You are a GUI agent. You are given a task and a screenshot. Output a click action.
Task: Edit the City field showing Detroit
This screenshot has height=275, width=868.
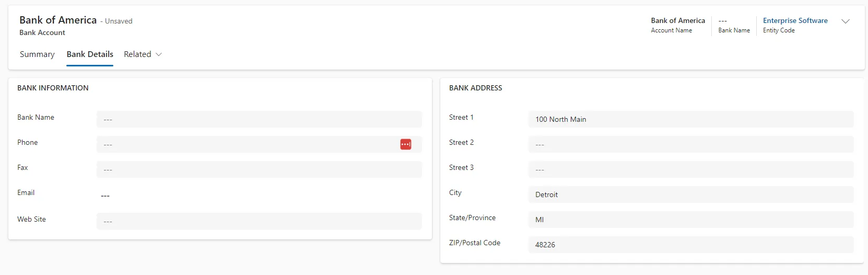pos(691,194)
